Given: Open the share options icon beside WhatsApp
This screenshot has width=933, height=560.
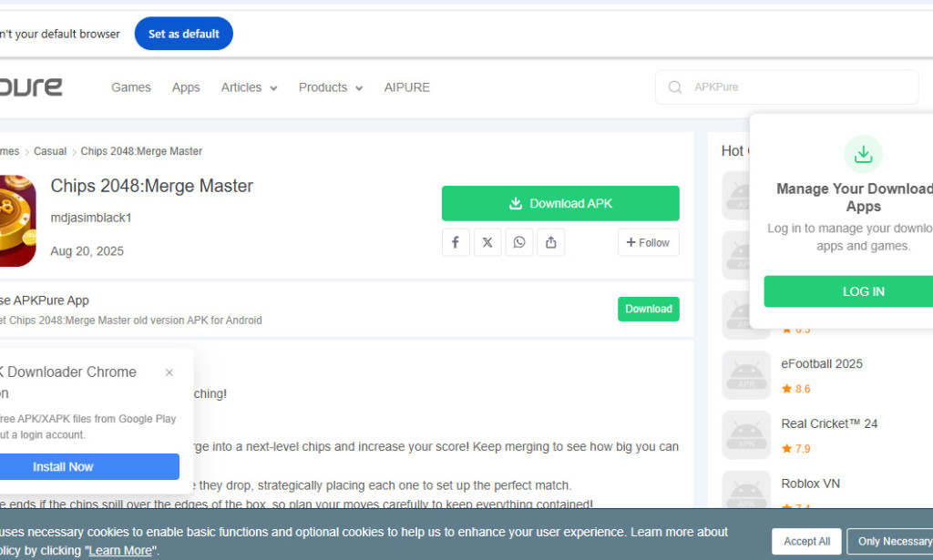Looking at the screenshot, I should (550, 242).
